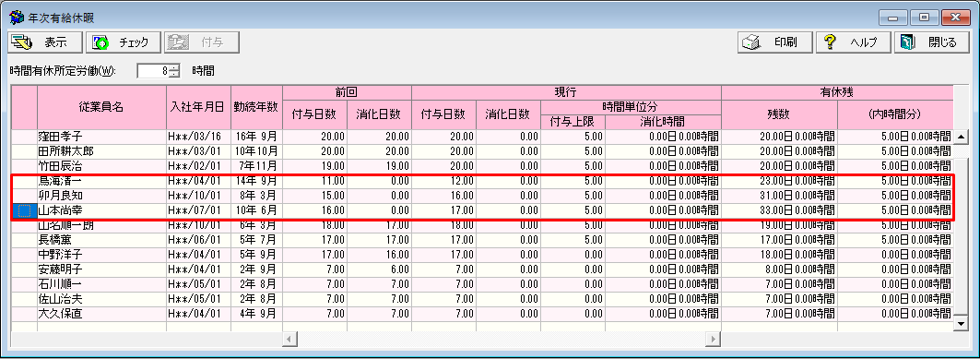Click the green check icon on the チェック button
Screen dimensions: 980x359
[100, 42]
